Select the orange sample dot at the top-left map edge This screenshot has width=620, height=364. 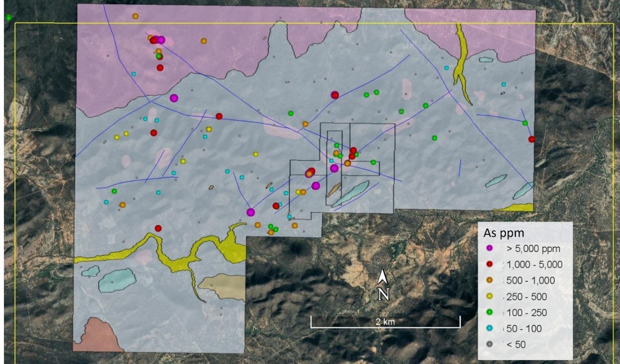click(x=135, y=16)
